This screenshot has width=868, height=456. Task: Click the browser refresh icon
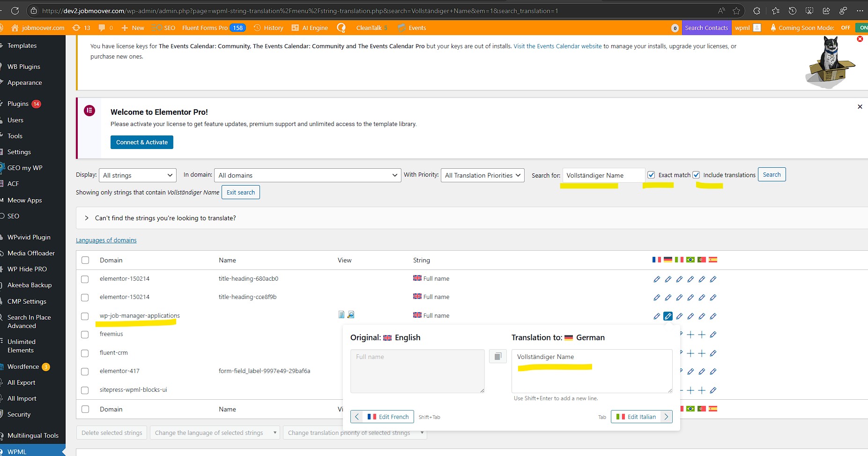tap(15, 11)
